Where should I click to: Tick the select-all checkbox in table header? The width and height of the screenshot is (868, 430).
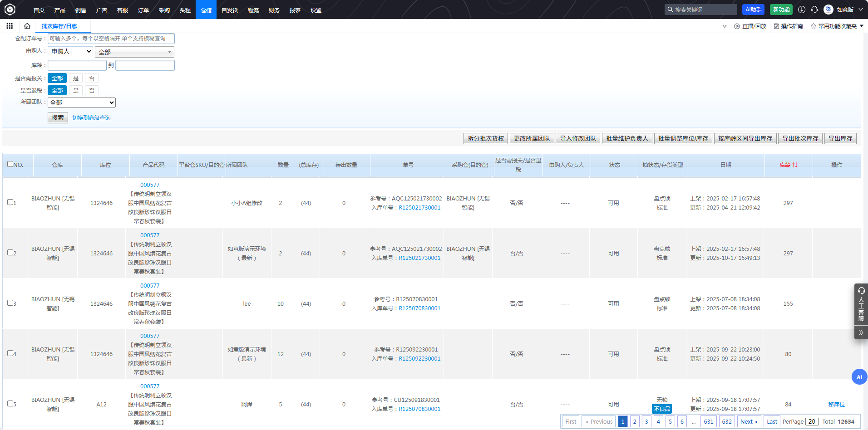point(10,164)
